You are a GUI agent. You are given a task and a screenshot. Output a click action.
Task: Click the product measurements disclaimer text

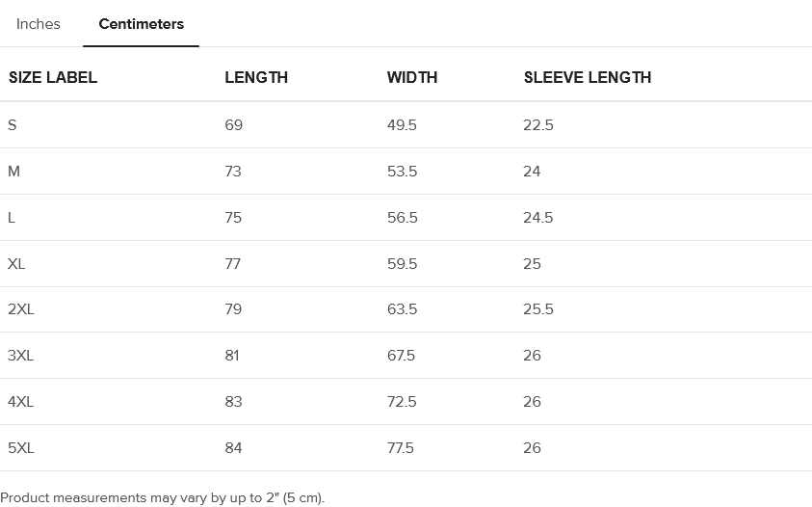tap(163, 498)
